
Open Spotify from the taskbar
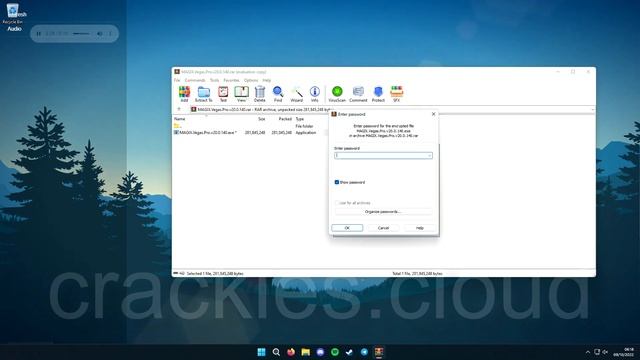[x=335, y=352]
